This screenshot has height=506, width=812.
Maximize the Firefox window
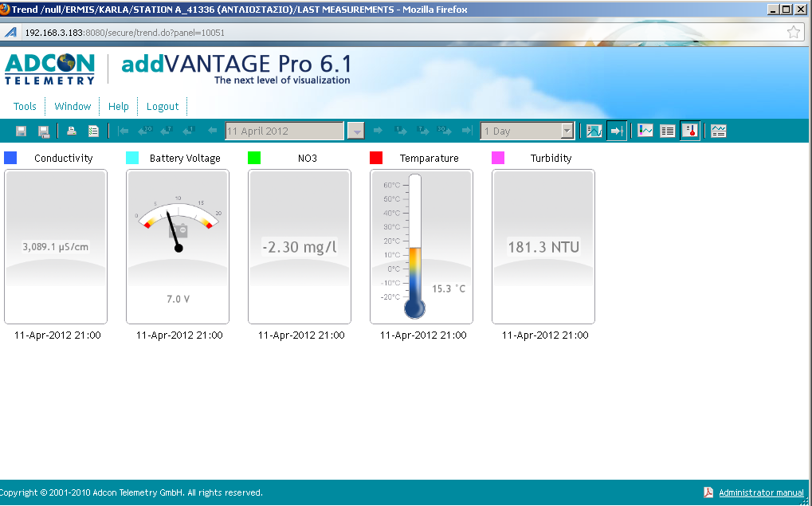(x=787, y=10)
